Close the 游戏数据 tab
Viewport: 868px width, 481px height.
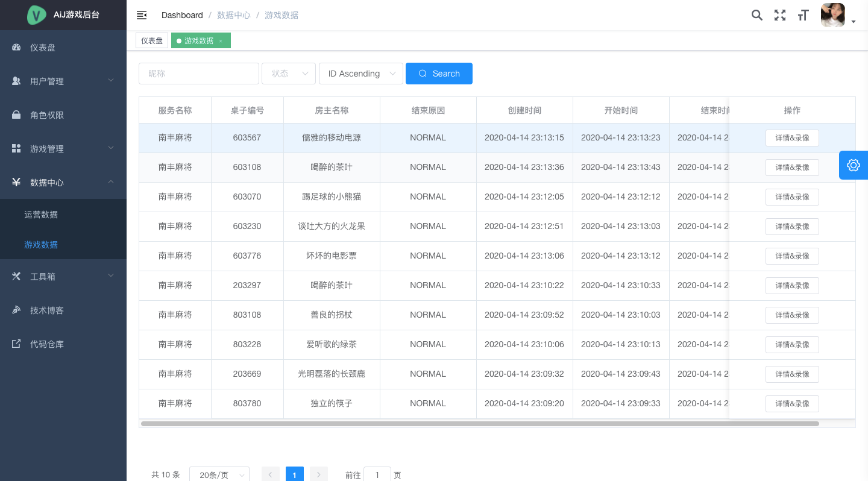point(221,41)
